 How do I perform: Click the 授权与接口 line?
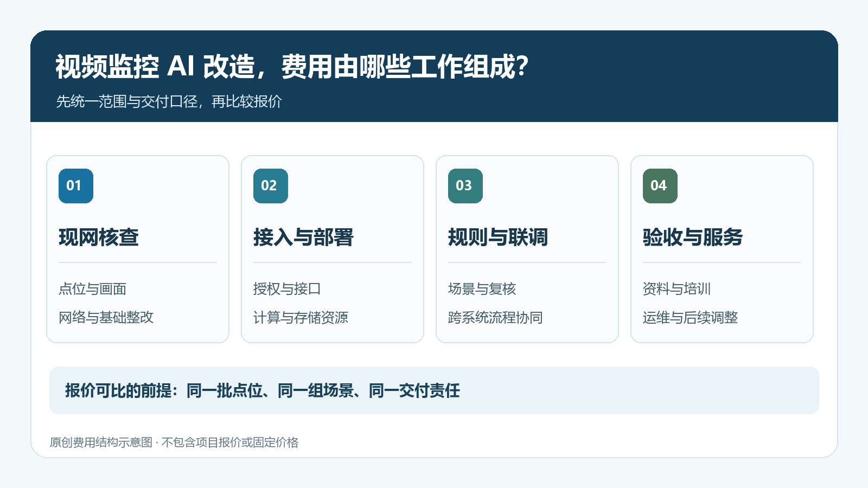287,289
